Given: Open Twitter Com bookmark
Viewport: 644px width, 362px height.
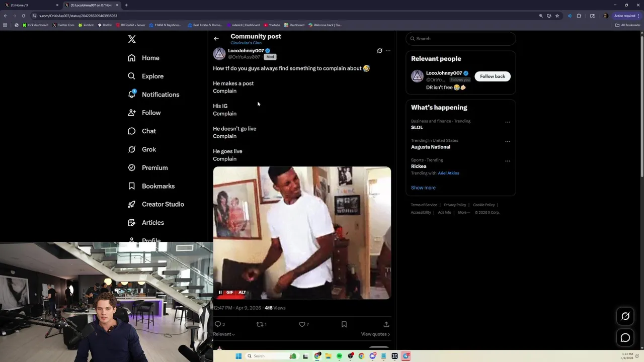Looking at the screenshot, I should 63,25.
